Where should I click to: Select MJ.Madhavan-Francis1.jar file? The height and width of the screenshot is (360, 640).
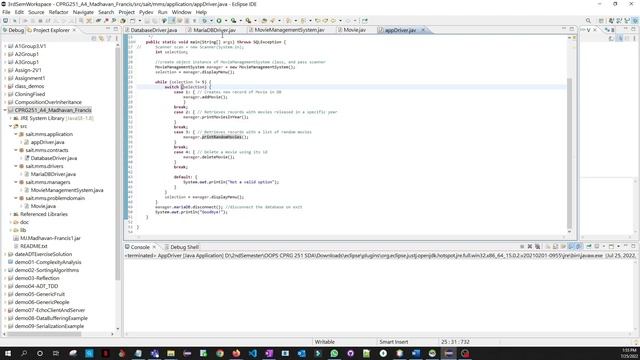coord(50,238)
